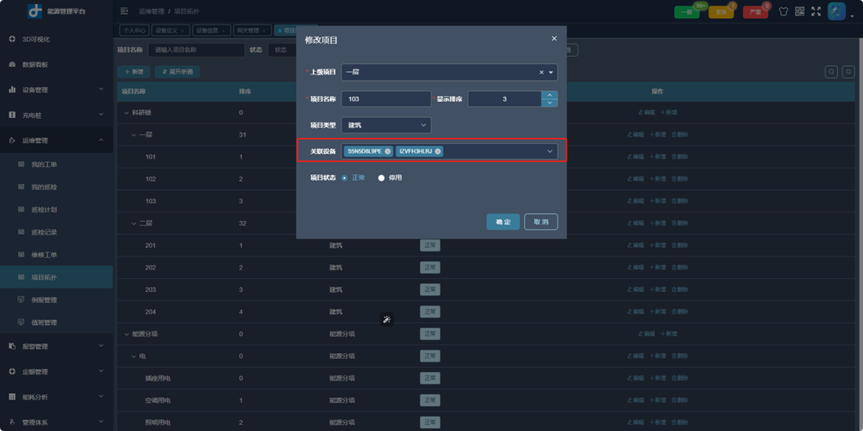Click the red 严重 alarm badge
The image size is (863, 431).
click(755, 12)
